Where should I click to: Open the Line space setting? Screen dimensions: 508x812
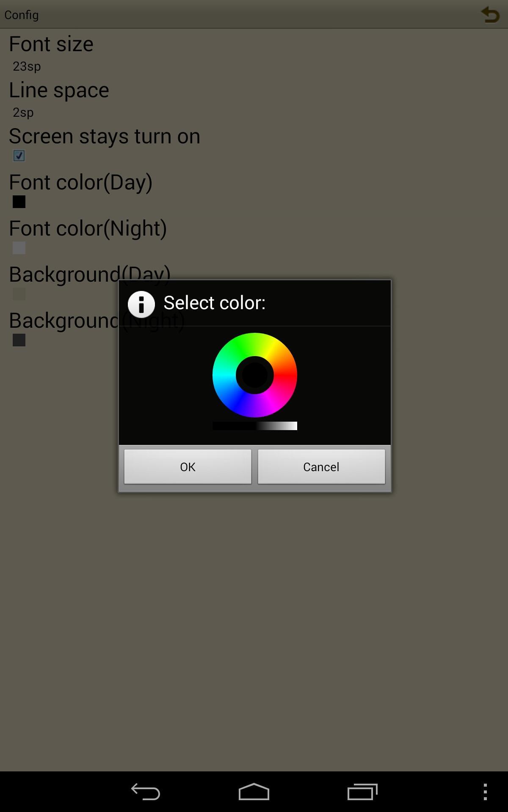254,98
